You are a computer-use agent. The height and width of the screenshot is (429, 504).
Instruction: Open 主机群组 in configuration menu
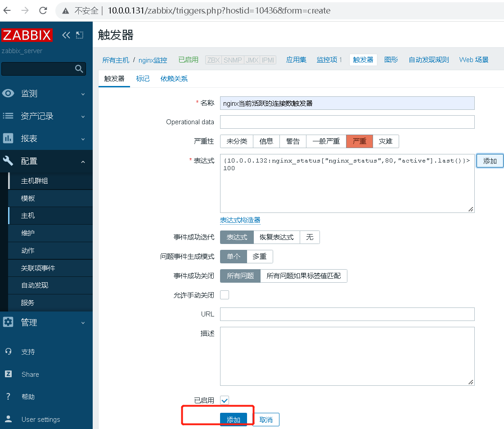[50, 181]
